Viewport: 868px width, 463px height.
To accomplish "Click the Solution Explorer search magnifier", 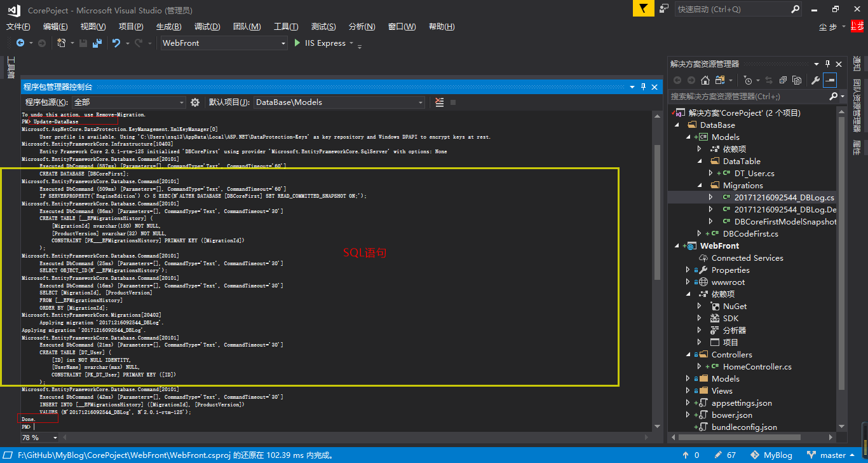I will pos(833,96).
